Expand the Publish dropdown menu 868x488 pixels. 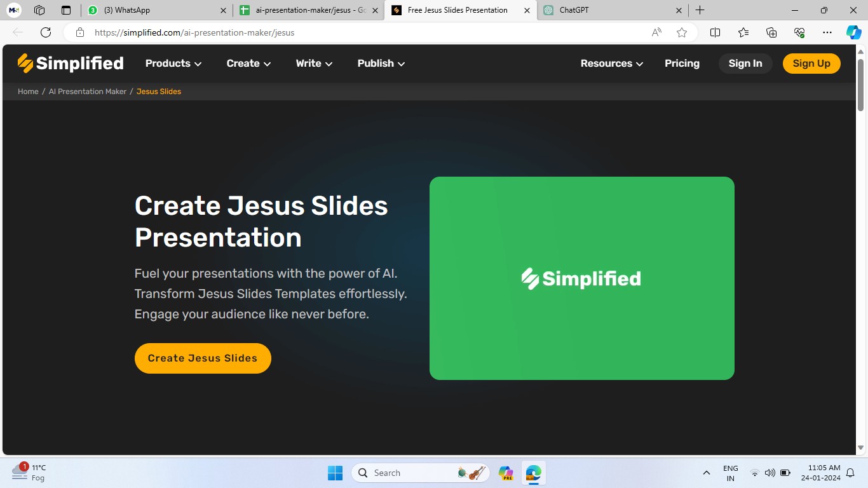tap(381, 64)
